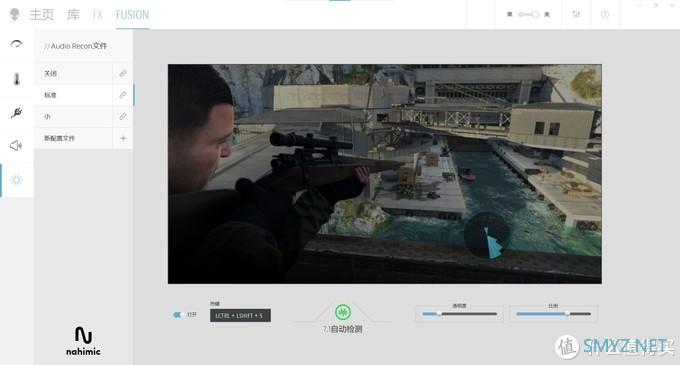Image resolution: width=680 pixels, height=365 pixels.
Task: Open the audio speaker sidebar icon
Action: [16, 146]
